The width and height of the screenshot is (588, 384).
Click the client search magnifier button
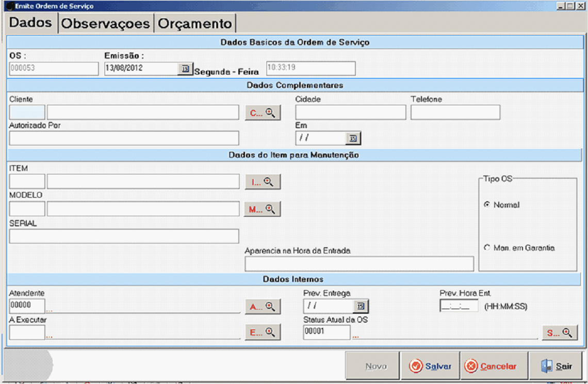[262, 113]
